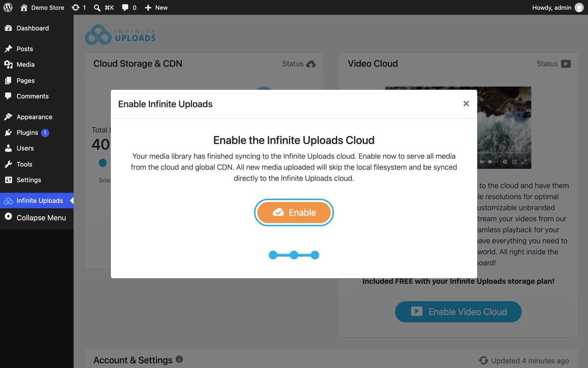Open Tools menu item
The width and height of the screenshot is (588, 368).
(x=37, y=164)
